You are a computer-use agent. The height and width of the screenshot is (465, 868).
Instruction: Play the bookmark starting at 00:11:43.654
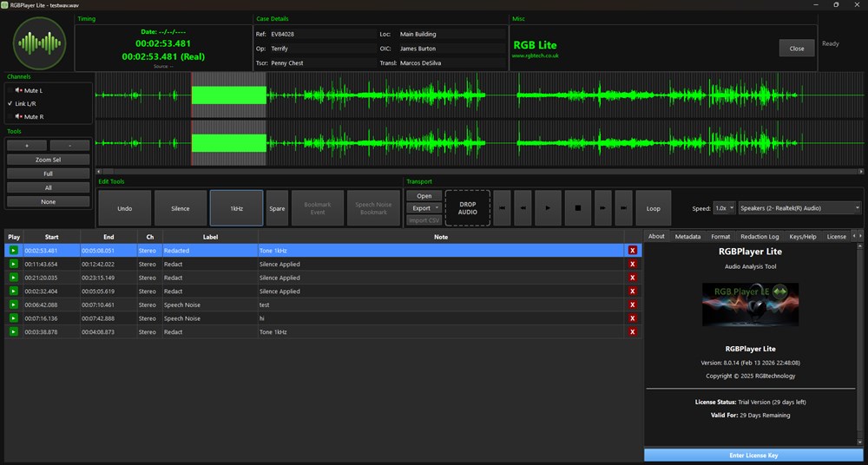[14, 264]
